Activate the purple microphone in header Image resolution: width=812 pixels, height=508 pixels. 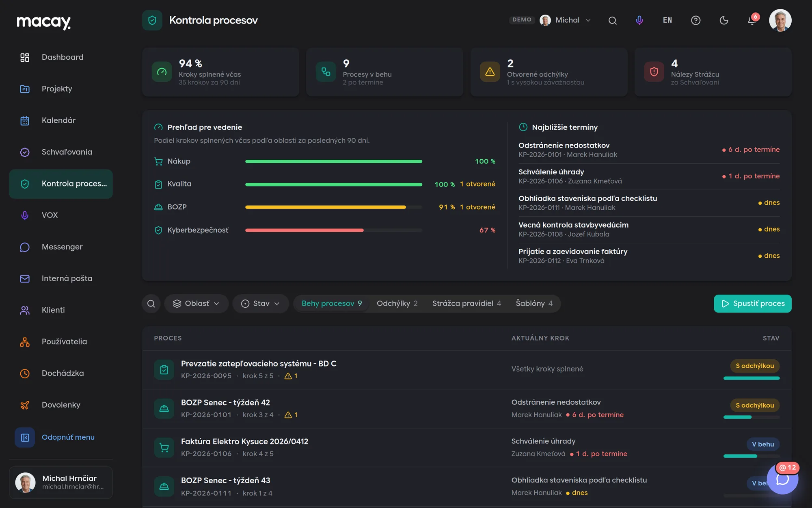click(639, 20)
